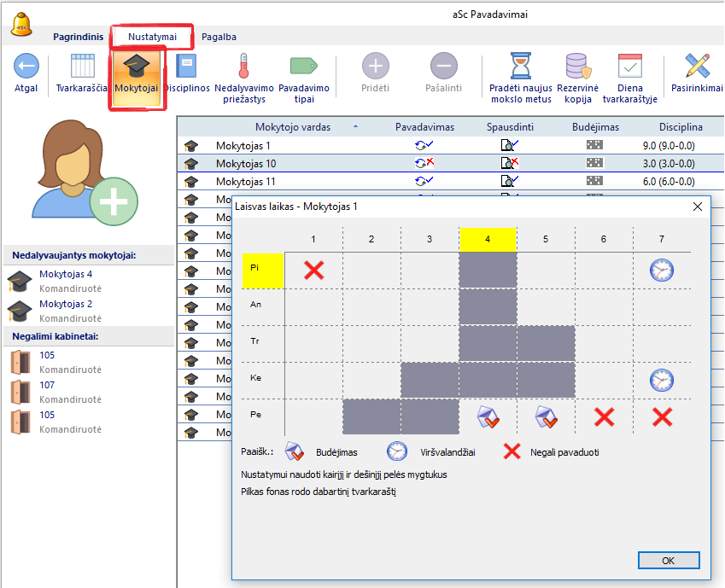Open Pavadavimo tipai tag icon
The height and width of the screenshot is (588, 725).
pos(304,66)
